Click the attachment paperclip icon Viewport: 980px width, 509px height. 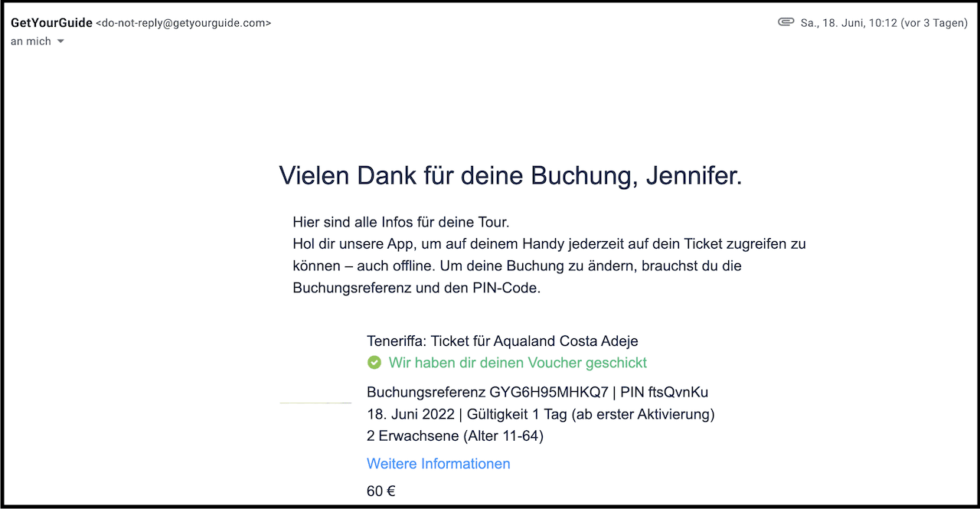(x=786, y=22)
